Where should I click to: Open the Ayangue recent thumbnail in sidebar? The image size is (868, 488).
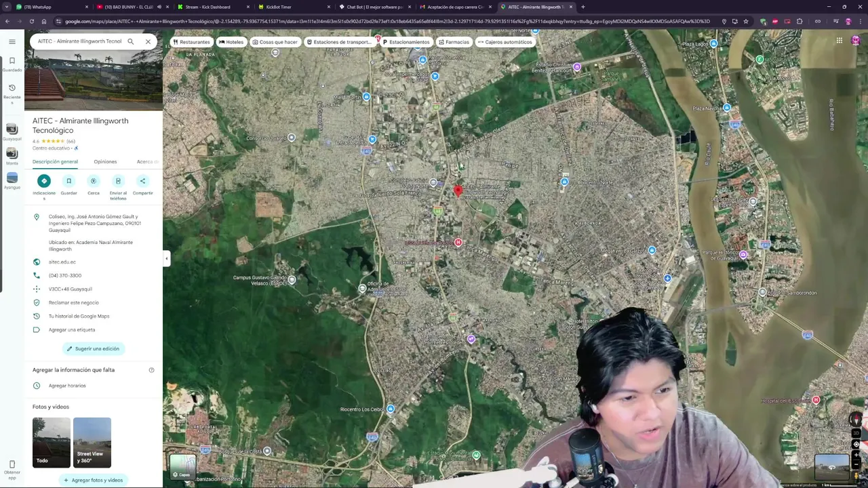pos(12,181)
